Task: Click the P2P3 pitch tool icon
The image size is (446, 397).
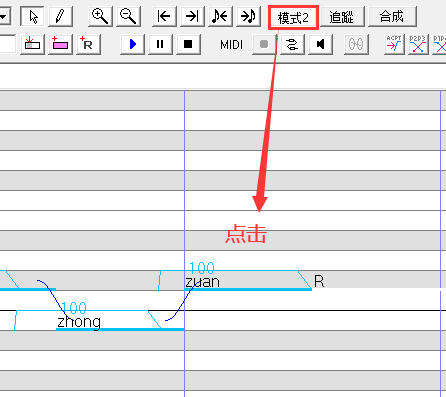Action: [418, 44]
